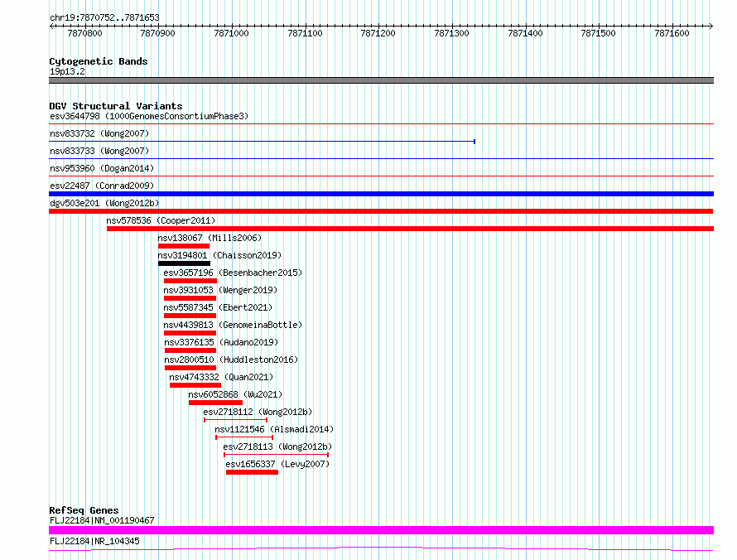This screenshot has height=560, width=737.
Task: Select the red nsv138067 variant bar
Action: tap(184, 246)
